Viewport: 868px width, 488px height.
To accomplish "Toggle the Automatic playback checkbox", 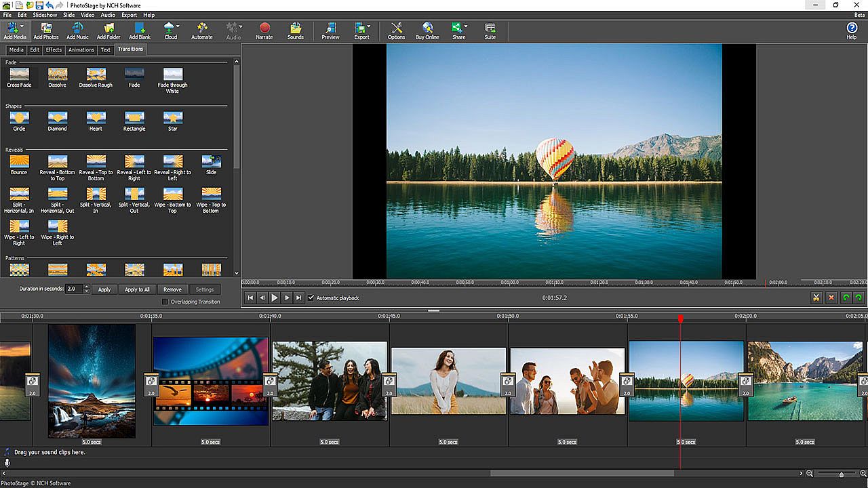I will click(x=311, y=298).
